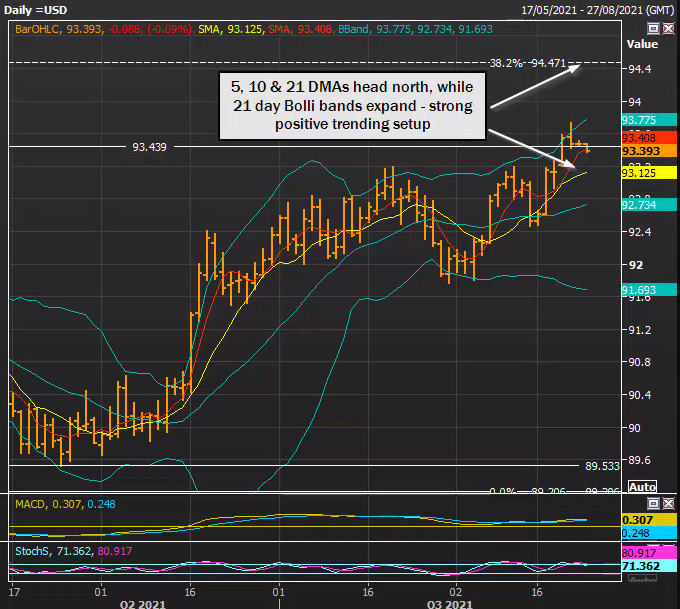680x609 pixels.
Task: Open the Daily =USD interval title
Action: click(x=38, y=9)
